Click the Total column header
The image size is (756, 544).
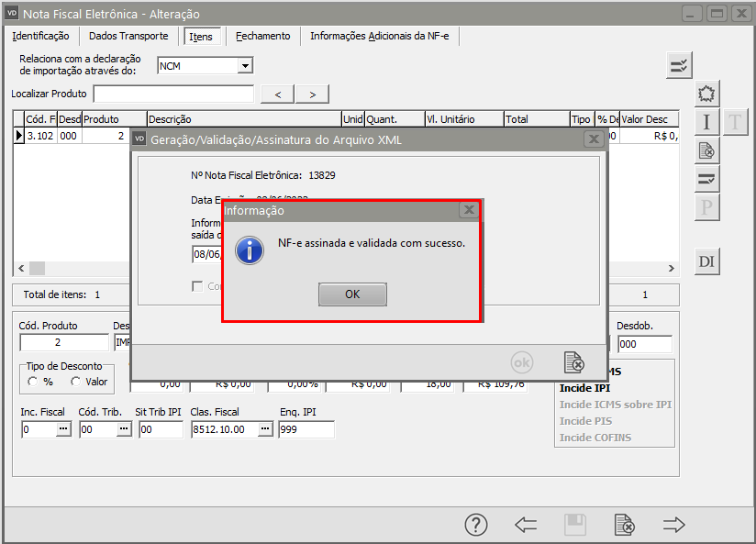click(537, 119)
